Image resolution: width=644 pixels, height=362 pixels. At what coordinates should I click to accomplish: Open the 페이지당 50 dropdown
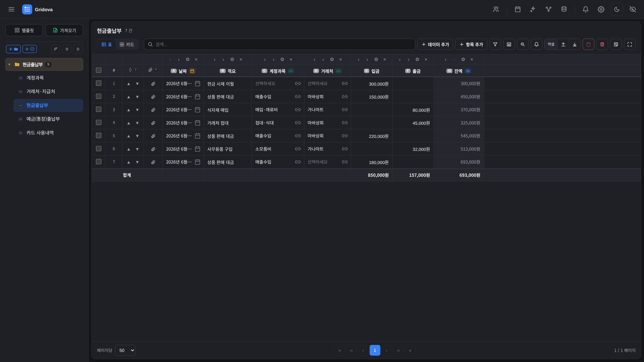click(x=125, y=350)
